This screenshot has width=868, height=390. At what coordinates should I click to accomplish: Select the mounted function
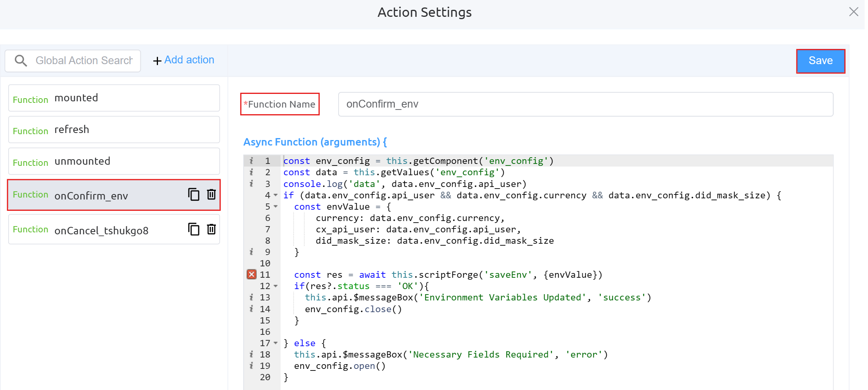(x=114, y=98)
